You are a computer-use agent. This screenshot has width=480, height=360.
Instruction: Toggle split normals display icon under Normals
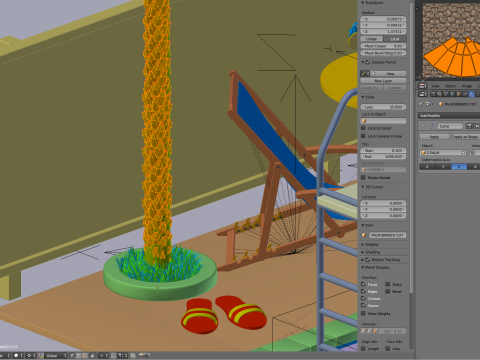point(369,331)
